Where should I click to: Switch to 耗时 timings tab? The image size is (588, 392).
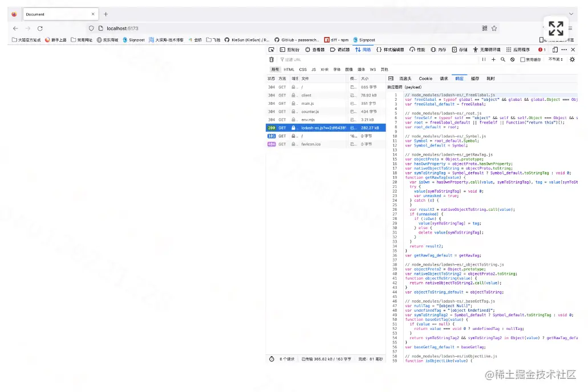coord(490,79)
